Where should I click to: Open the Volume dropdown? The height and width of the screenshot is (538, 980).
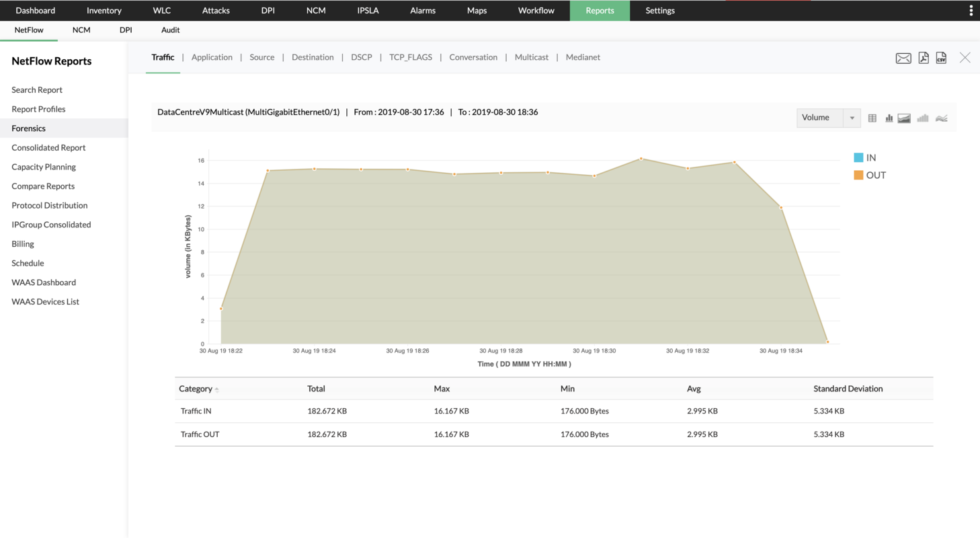tap(829, 118)
